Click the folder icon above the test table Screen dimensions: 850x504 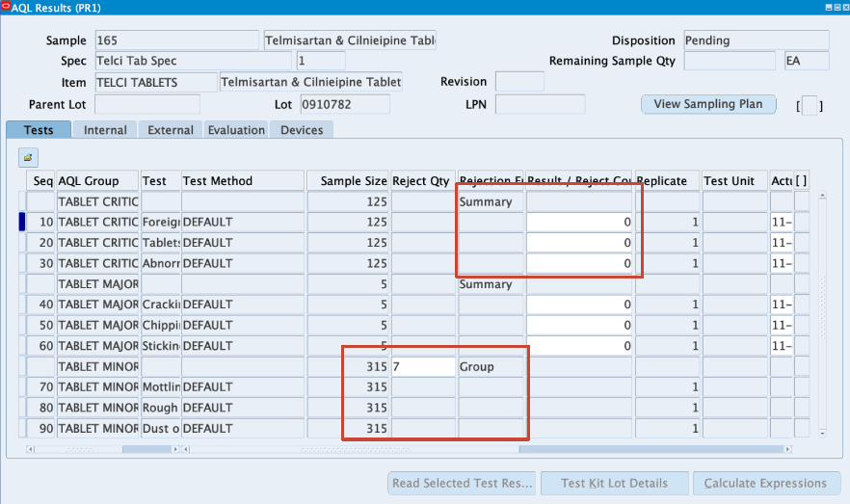[28, 158]
